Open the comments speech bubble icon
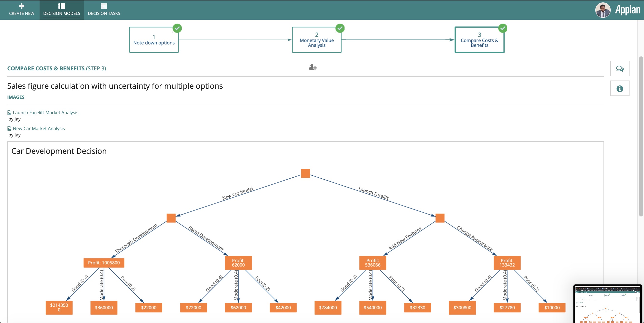This screenshot has width=644, height=323. click(619, 68)
